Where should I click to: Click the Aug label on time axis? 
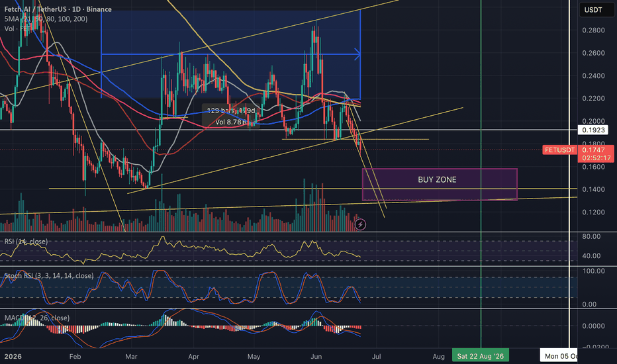coord(438,357)
